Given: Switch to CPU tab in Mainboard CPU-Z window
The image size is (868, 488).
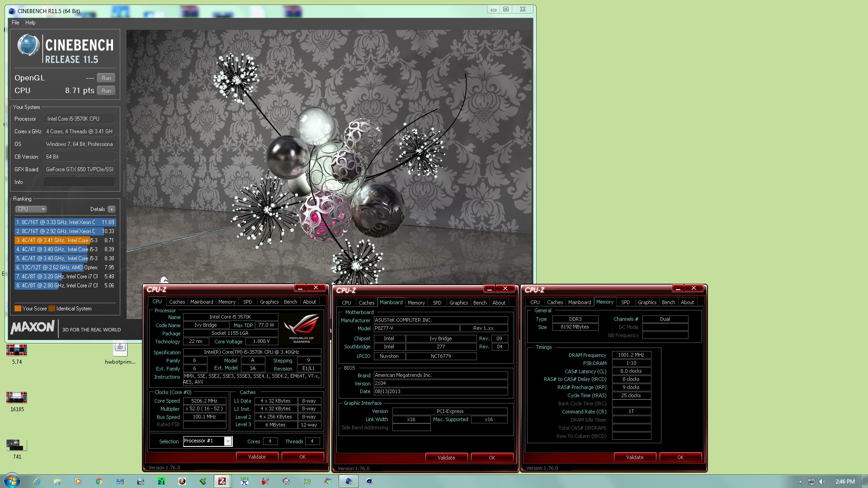Looking at the screenshot, I should coord(347,303).
